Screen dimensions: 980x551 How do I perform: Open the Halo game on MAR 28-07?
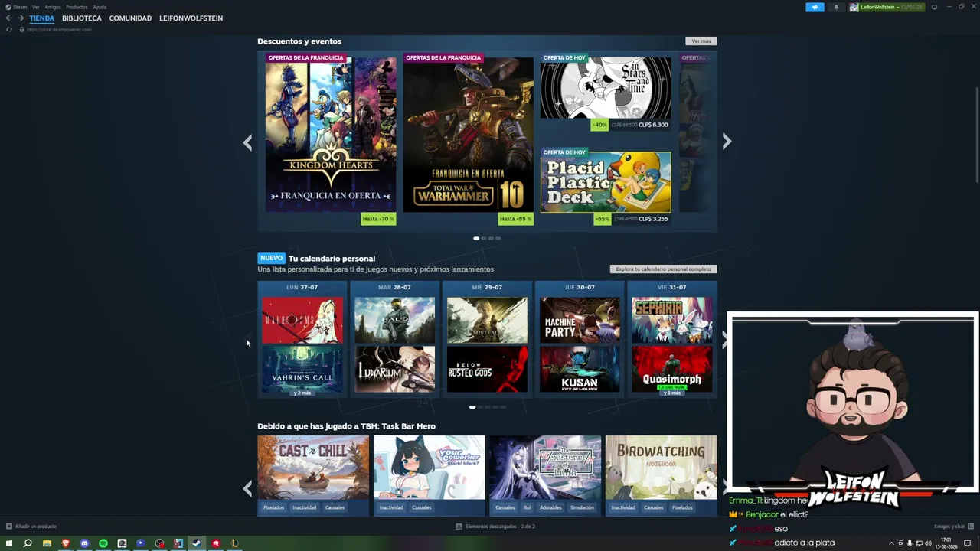click(395, 320)
